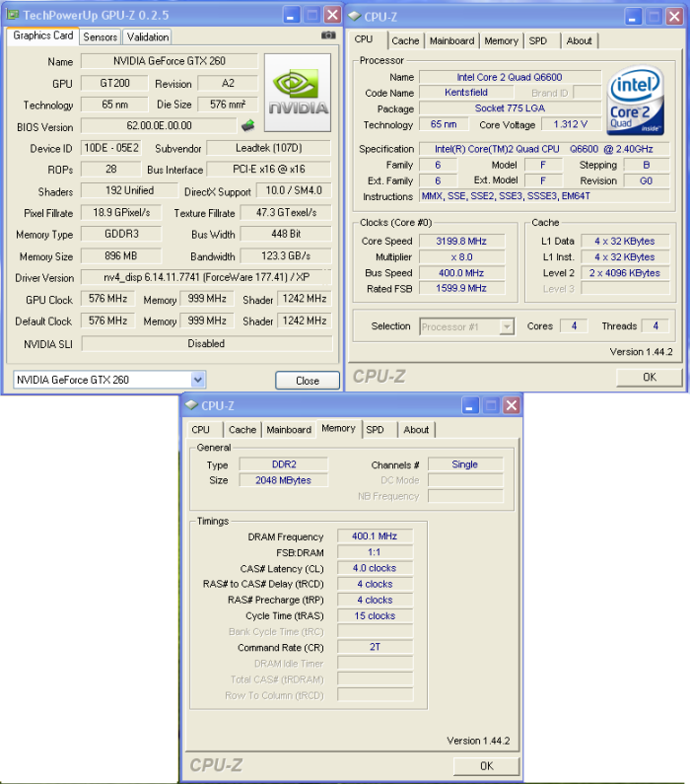Minimize the bottom CPU-Z memory window
Screen dimensions: 690x784
click(469, 405)
